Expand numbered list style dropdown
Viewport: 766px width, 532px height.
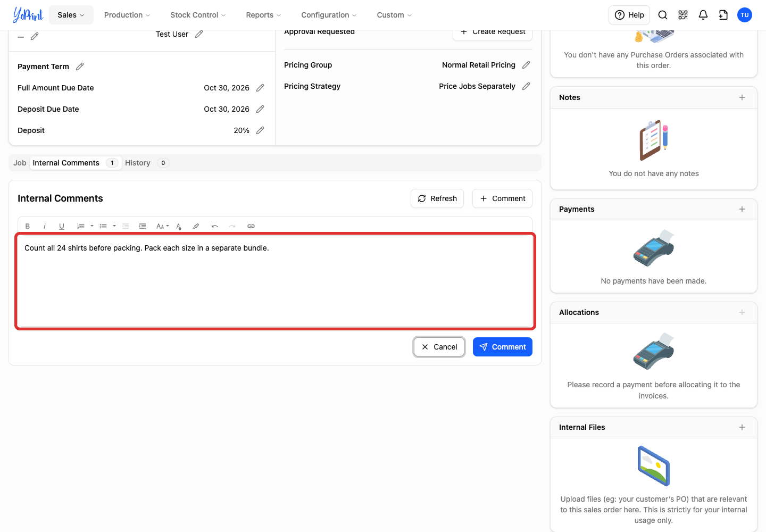[92, 226]
